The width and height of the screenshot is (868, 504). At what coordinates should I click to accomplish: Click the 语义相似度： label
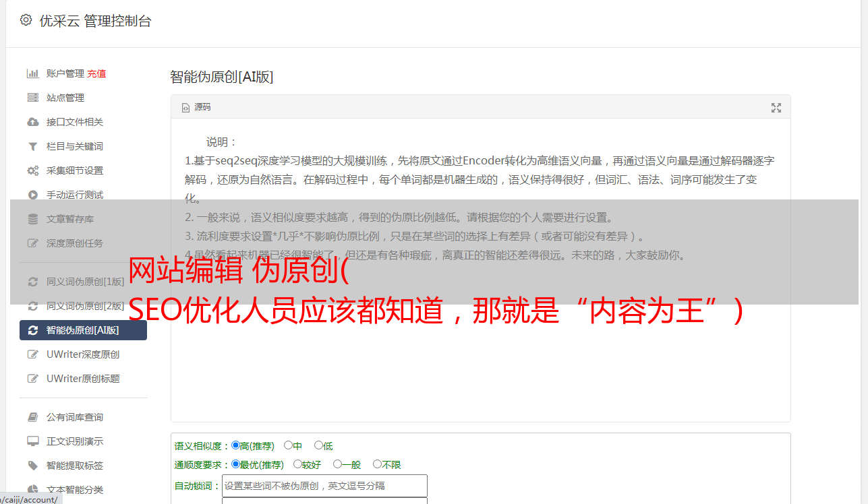202,446
